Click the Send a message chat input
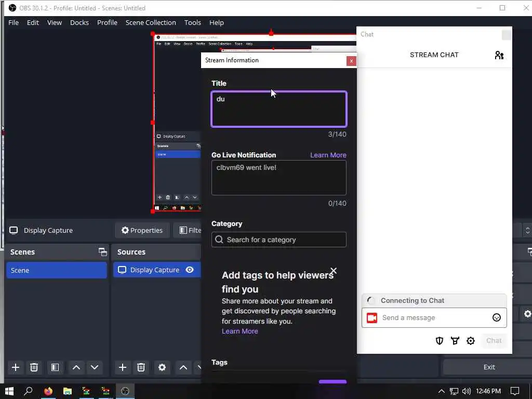Image resolution: width=532 pixels, height=399 pixels. click(x=434, y=317)
